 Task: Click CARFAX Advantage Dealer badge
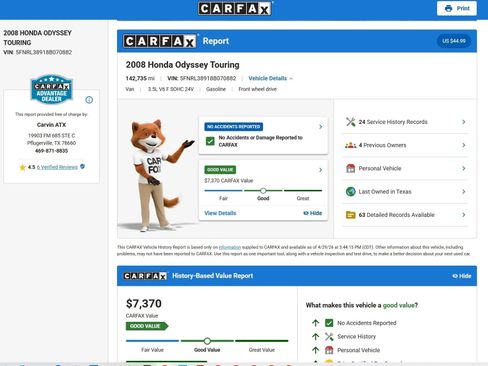point(51,89)
